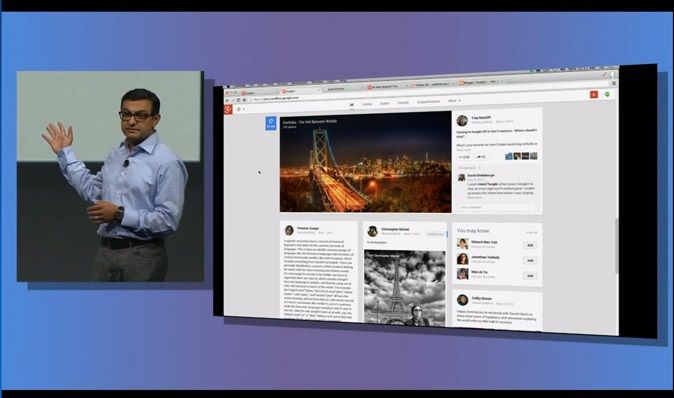Open the Bay Bridge night photo
The height and width of the screenshot is (398, 674).
365,162
